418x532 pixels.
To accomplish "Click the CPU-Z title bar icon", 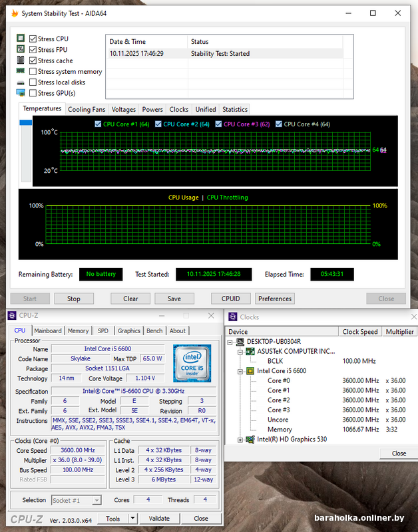I will (13, 316).
